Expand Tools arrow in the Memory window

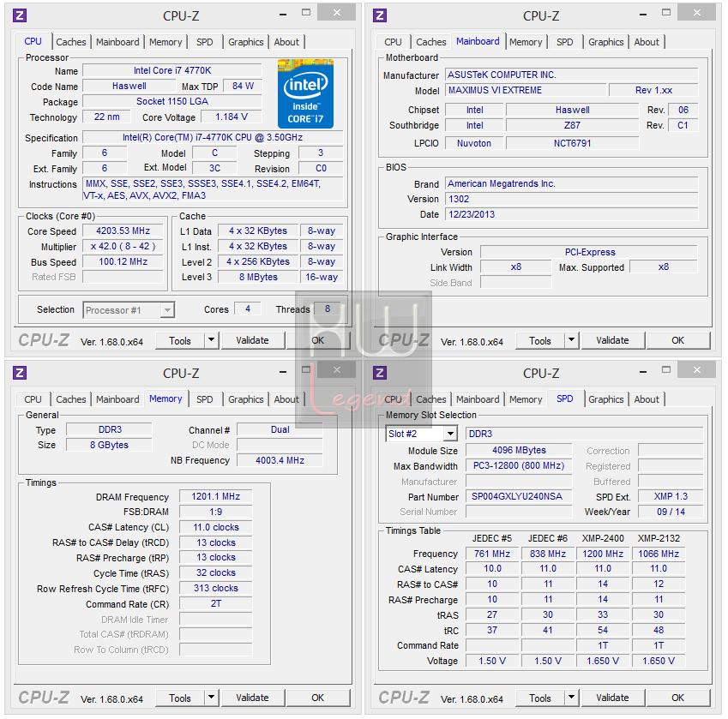(211, 698)
